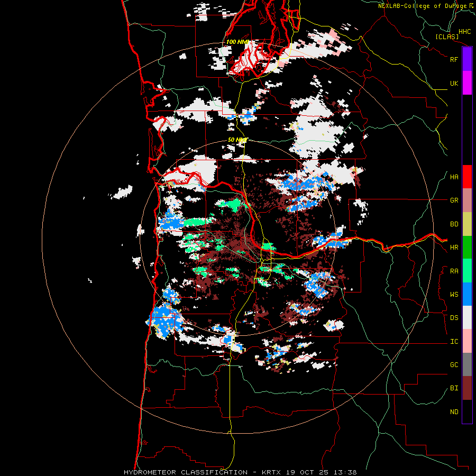Click the HYDROMETEOR CLASSIFICATION title text
This screenshot has width=476, height=476.
[x=186, y=472]
